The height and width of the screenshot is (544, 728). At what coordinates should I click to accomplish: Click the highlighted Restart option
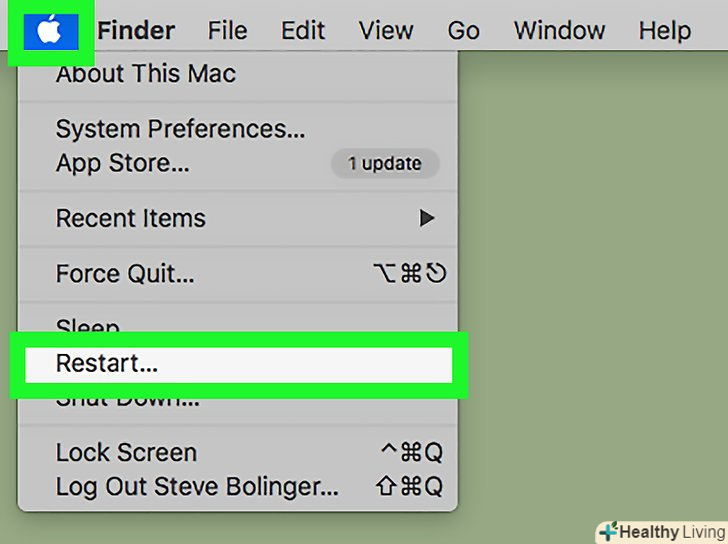point(106,364)
